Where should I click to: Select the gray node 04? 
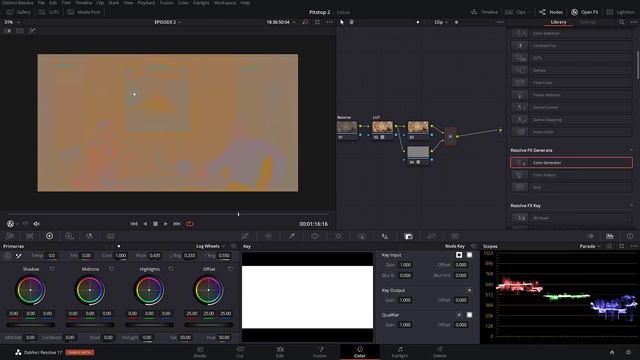pyautogui.click(x=418, y=155)
